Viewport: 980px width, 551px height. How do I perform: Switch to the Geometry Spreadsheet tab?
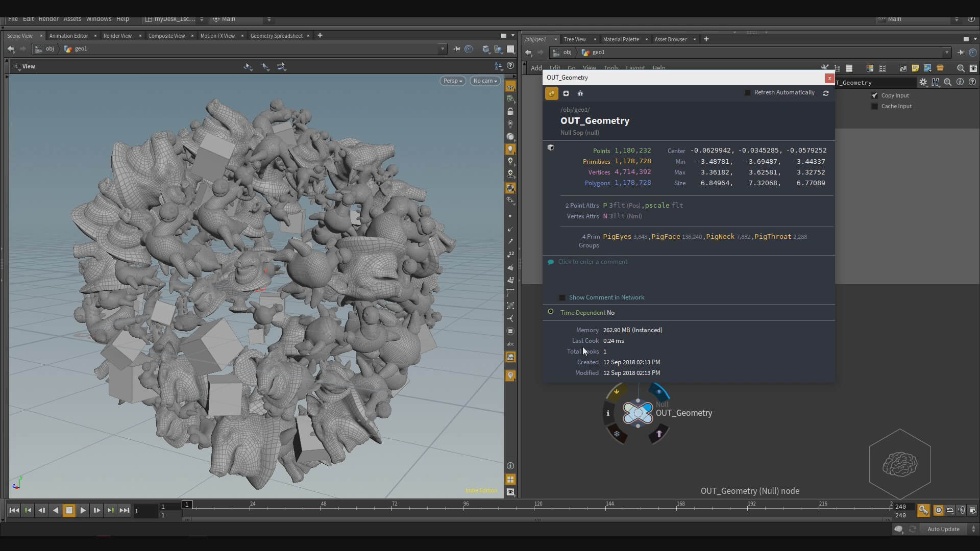pos(276,36)
